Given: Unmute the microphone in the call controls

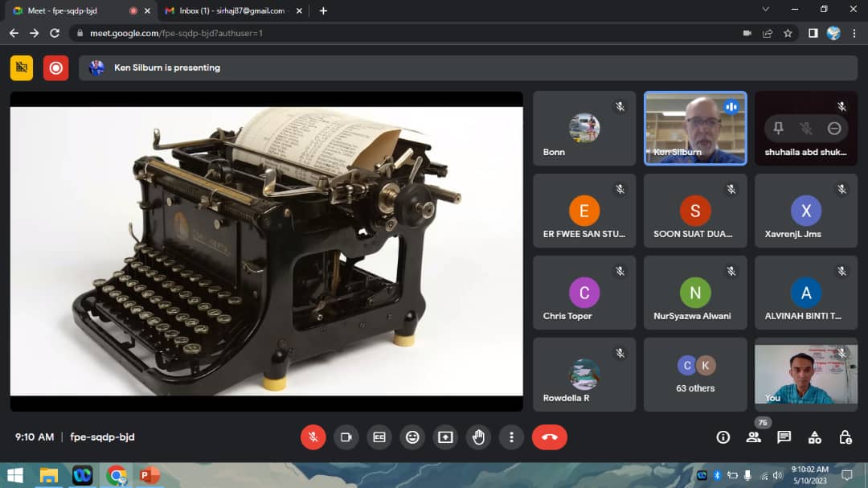Looking at the screenshot, I should tap(313, 437).
